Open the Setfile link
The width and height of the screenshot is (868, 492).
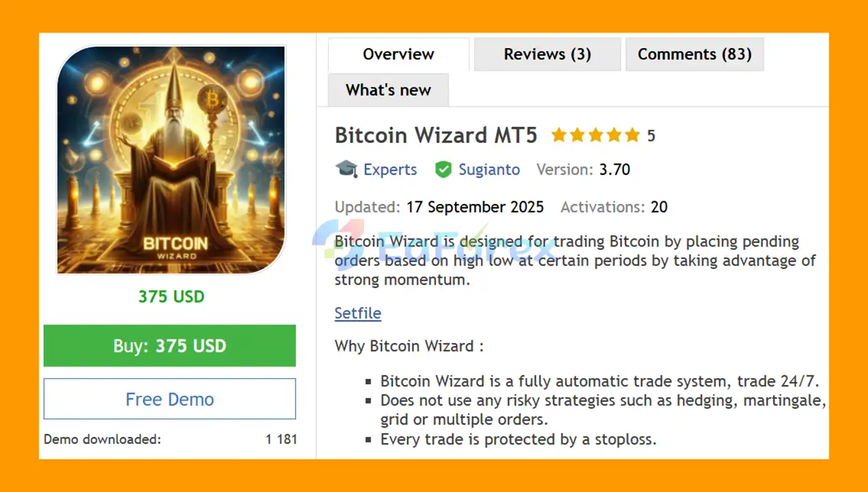pos(358,313)
